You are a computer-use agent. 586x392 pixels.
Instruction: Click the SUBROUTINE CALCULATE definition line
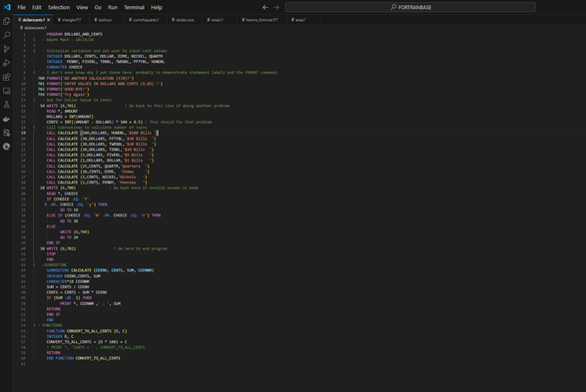(100, 270)
